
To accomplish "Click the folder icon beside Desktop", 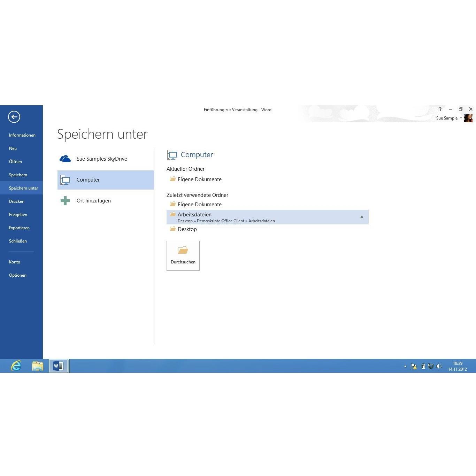I will [x=172, y=229].
